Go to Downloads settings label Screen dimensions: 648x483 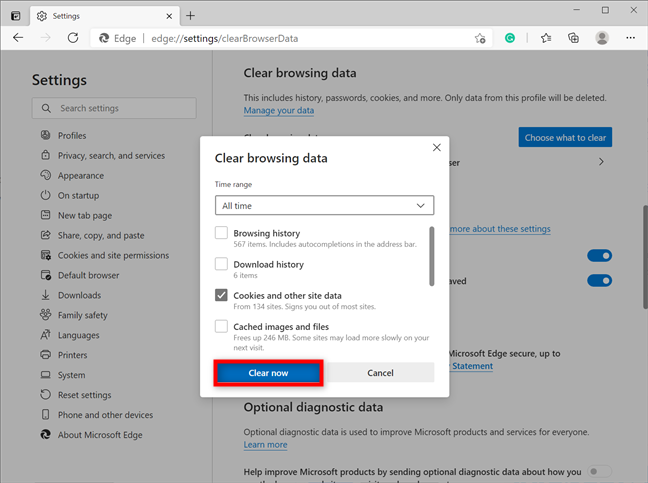pos(79,295)
